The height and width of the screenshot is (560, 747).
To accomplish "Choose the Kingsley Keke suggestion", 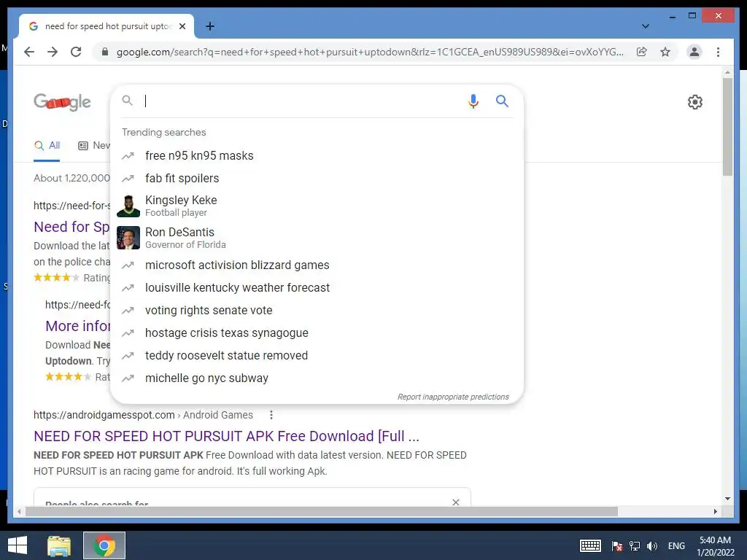I will 317,206.
